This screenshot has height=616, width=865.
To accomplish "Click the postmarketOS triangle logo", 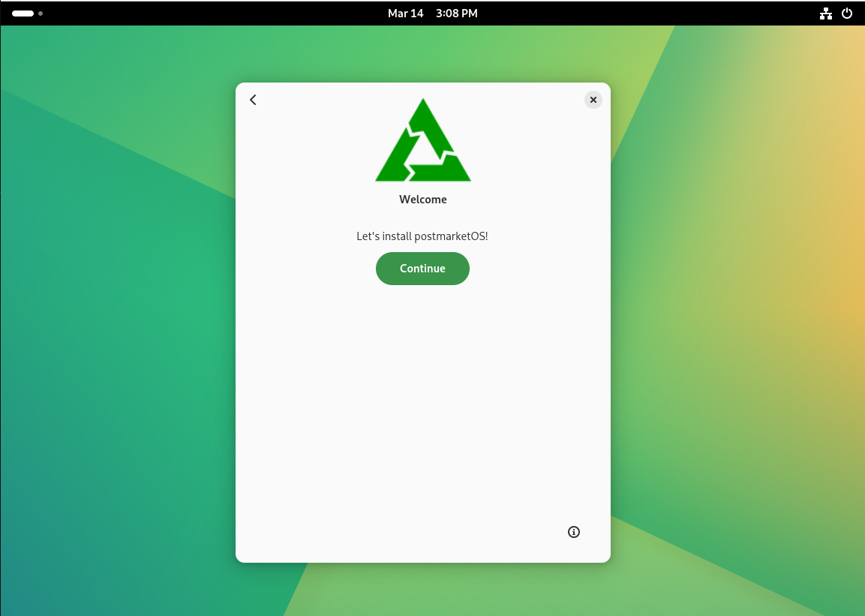I will click(423, 140).
